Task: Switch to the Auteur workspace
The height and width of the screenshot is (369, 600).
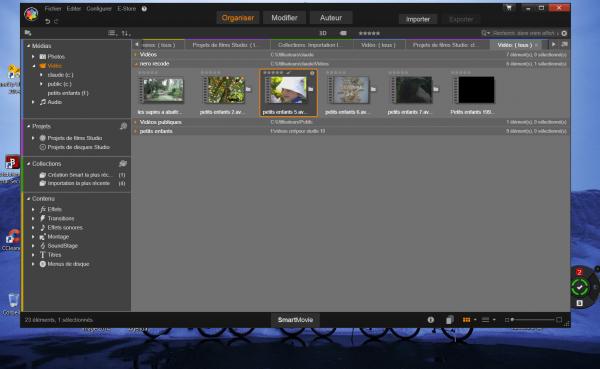Action: pos(331,18)
